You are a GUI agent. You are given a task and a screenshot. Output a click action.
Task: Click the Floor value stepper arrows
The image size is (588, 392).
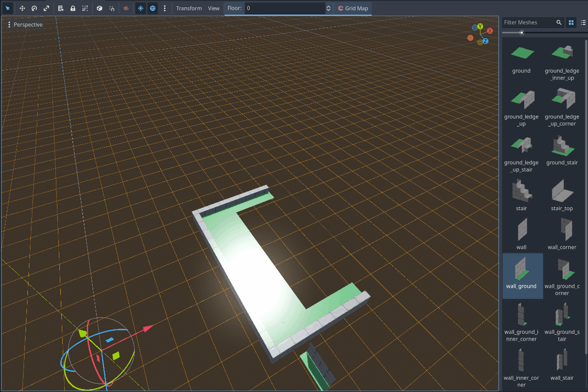coord(329,8)
